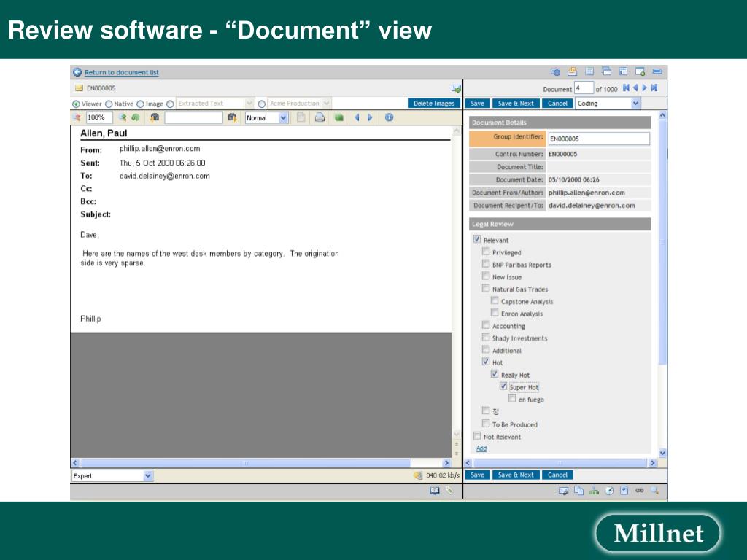Select the Image radio button
This screenshot has height=560, width=747.
pyautogui.click(x=140, y=104)
